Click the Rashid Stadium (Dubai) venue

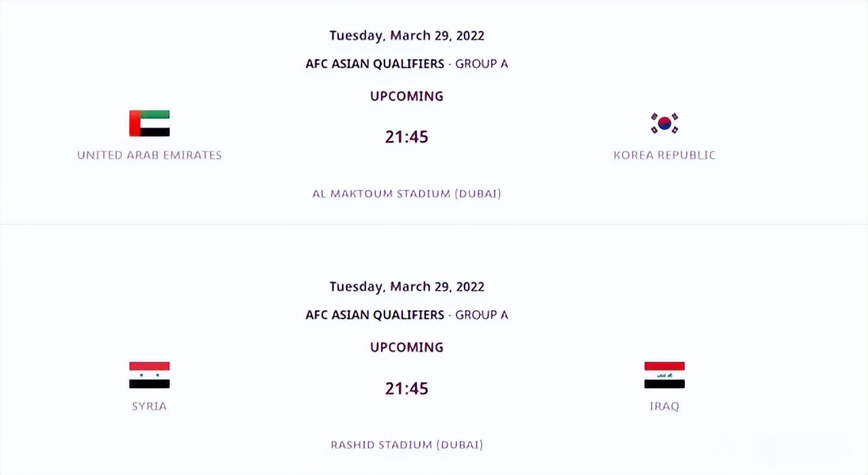point(407,444)
